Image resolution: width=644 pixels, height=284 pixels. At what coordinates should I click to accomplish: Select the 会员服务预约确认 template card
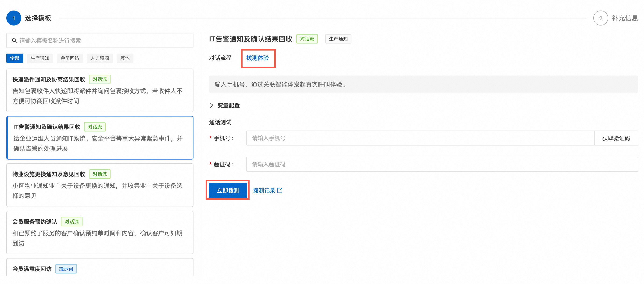click(x=100, y=233)
